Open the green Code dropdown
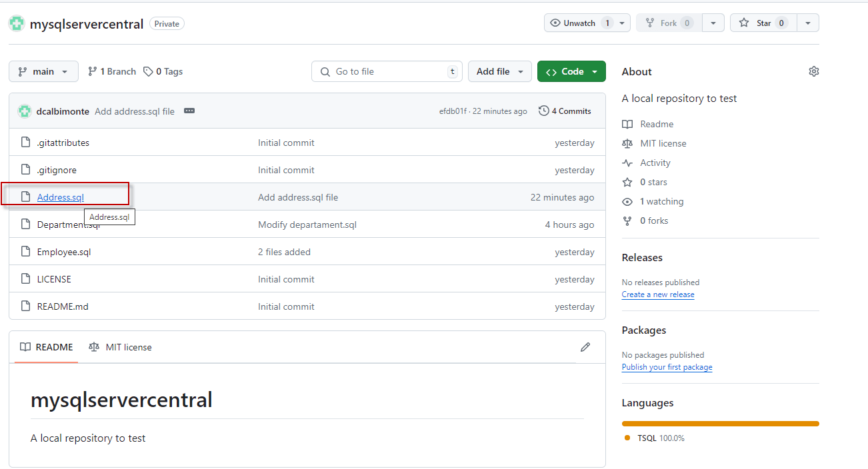 pyautogui.click(x=571, y=71)
